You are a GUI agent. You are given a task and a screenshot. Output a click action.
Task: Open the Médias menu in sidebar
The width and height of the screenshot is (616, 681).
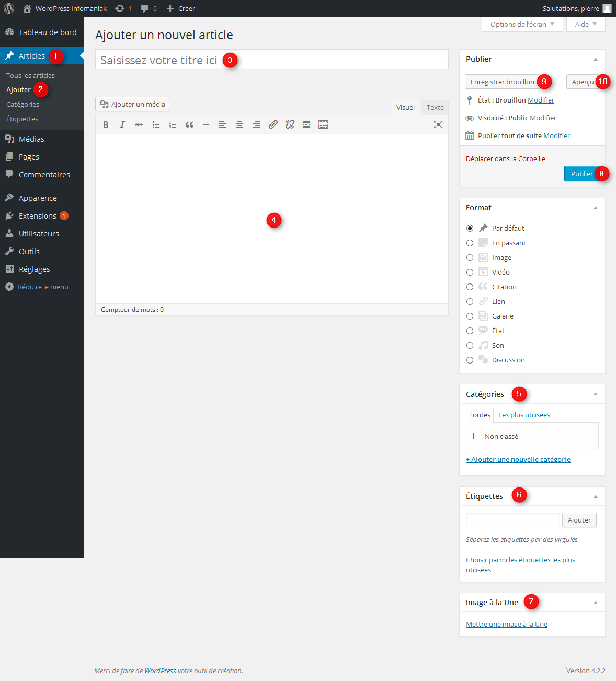pos(31,139)
